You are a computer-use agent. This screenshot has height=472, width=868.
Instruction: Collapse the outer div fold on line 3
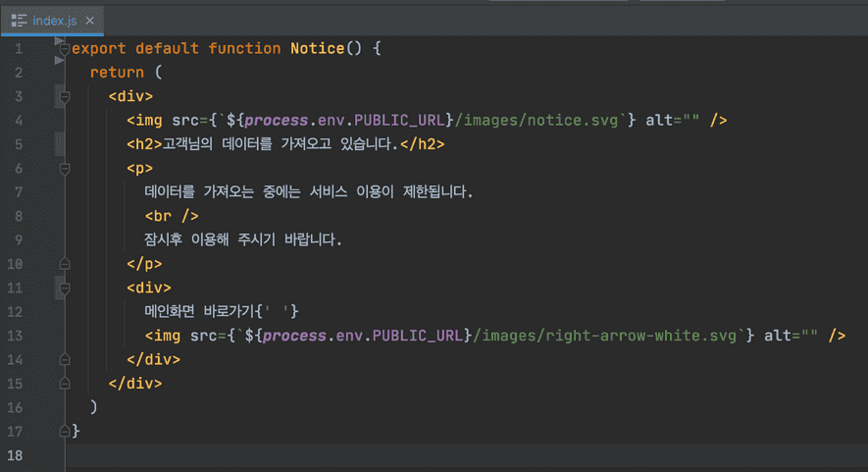[65, 97]
